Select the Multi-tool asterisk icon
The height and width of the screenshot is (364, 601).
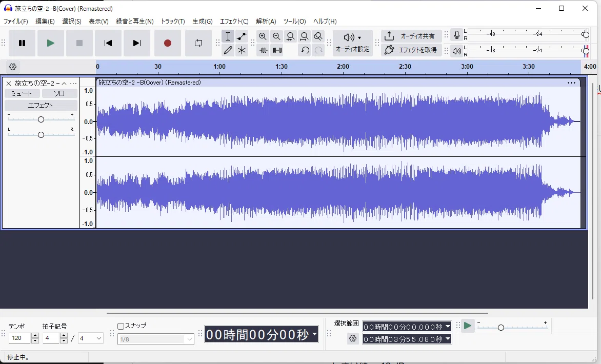tap(242, 50)
